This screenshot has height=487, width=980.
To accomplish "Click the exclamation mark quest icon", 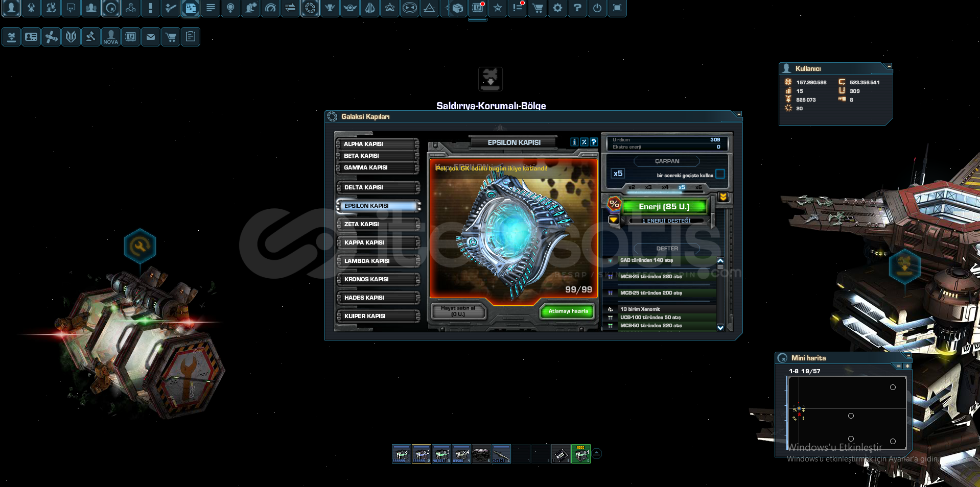I will click(151, 8).
